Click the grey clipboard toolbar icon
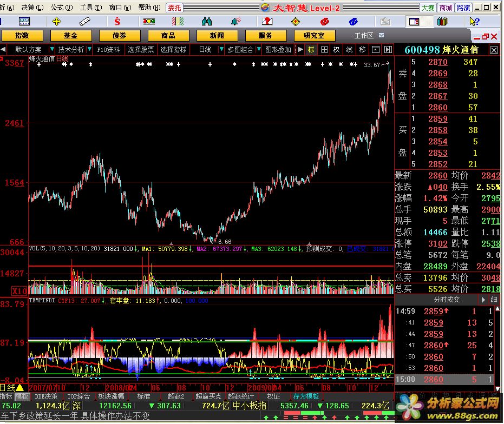 (385, 22)
